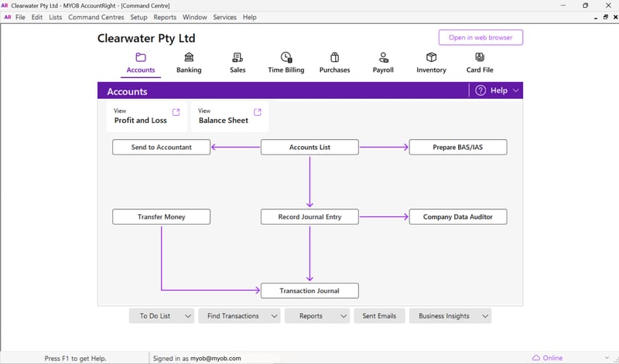
Task: Click the Online cloud status icon
Action: click(x=535, y=358)
